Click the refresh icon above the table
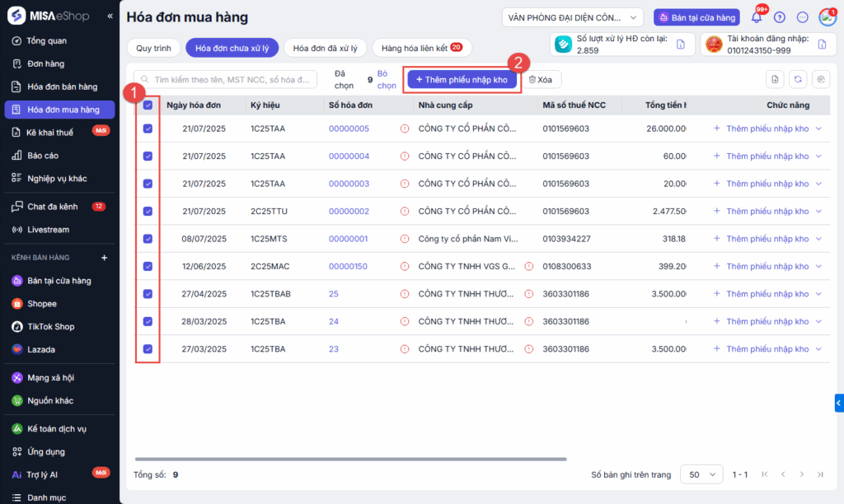This screenshot has width=844, height=504. [797, 79]
